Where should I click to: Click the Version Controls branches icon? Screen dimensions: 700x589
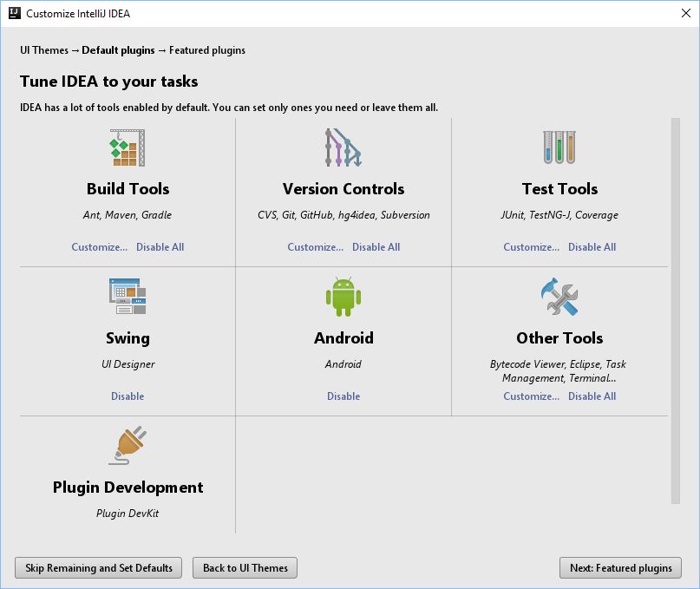pyautogui.click(x=343, y=147)
